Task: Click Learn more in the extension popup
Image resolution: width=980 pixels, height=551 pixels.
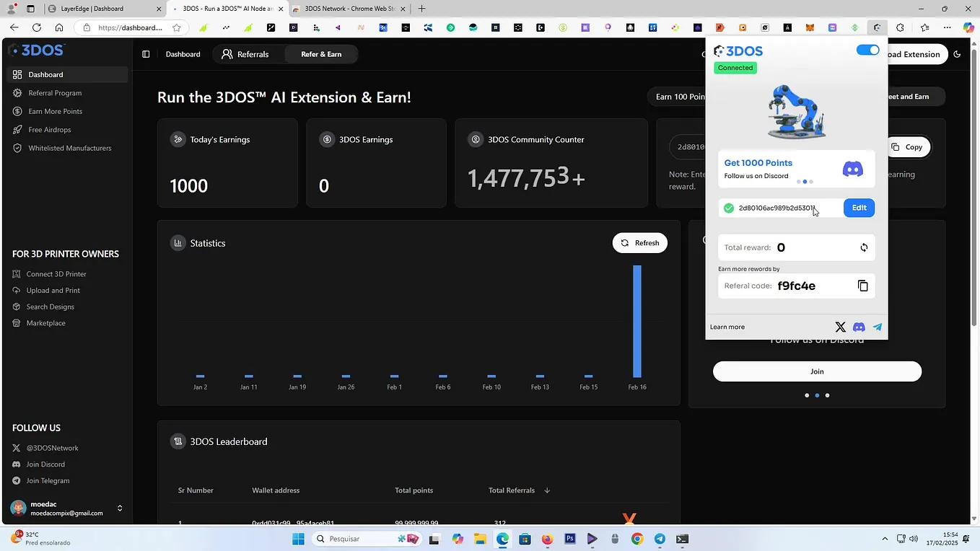Action: coord(727,327)
